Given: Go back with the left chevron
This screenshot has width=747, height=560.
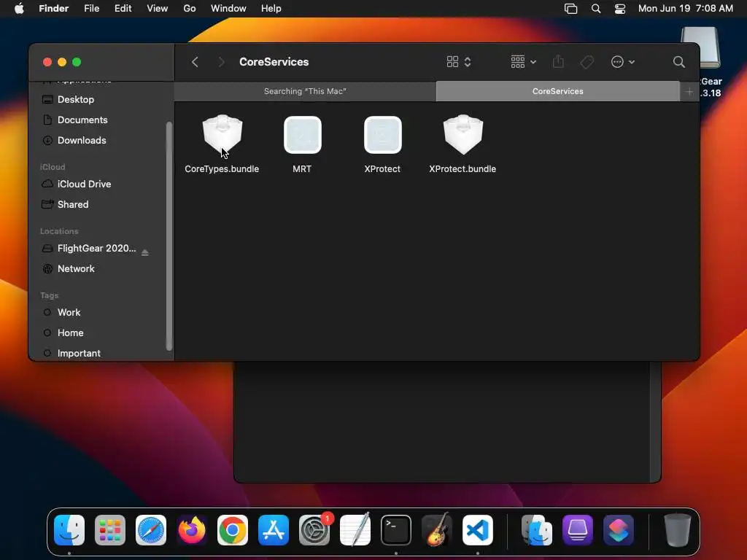Looking at the screenshot, I should [195, 62].
